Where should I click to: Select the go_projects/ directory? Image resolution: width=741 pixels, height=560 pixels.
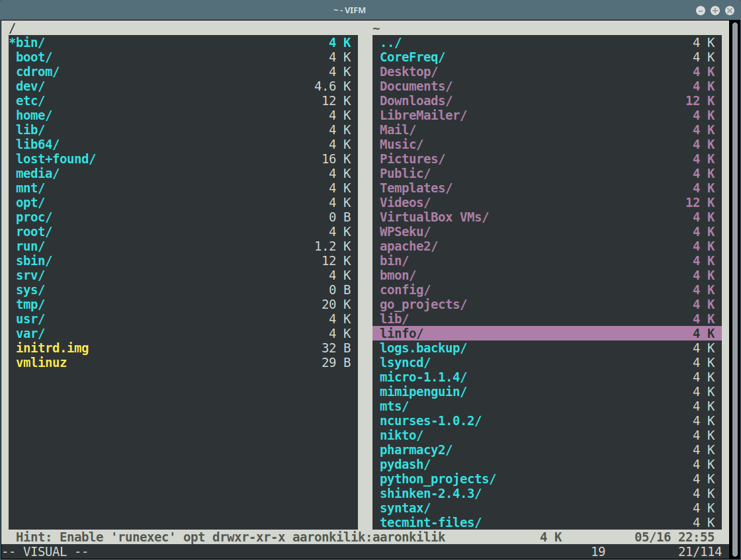(x=546, y=305)
